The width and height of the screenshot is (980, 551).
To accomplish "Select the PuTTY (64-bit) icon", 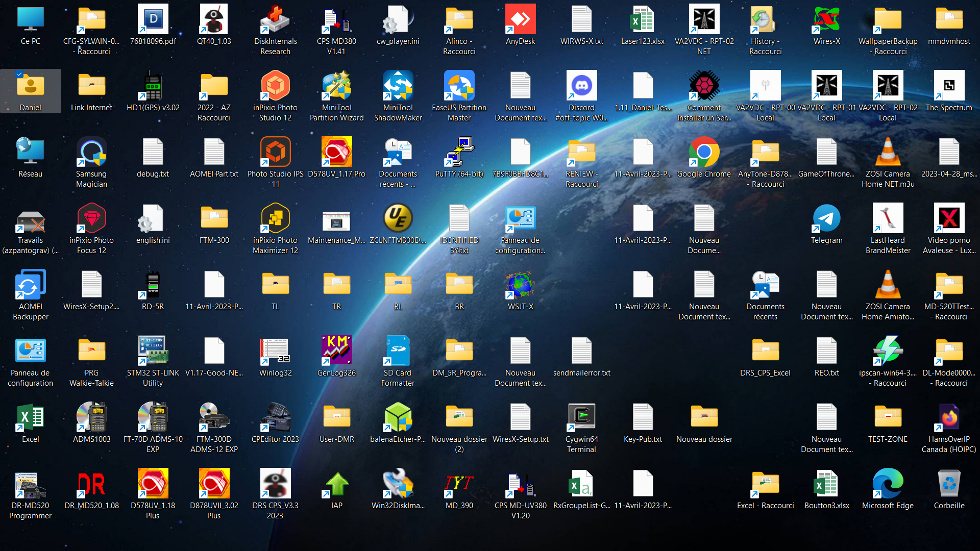I will click(x=459, y=152).
